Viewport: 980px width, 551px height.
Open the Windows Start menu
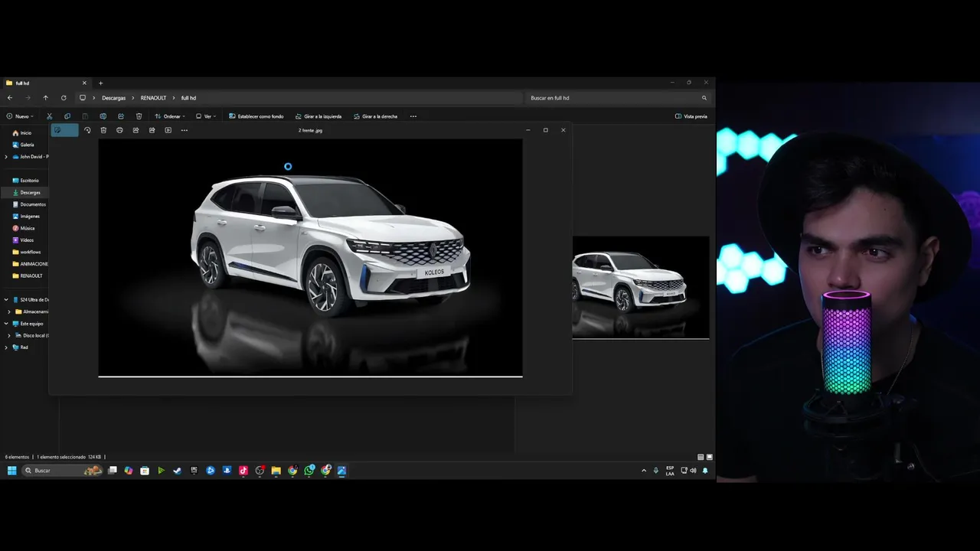(12, 471)
